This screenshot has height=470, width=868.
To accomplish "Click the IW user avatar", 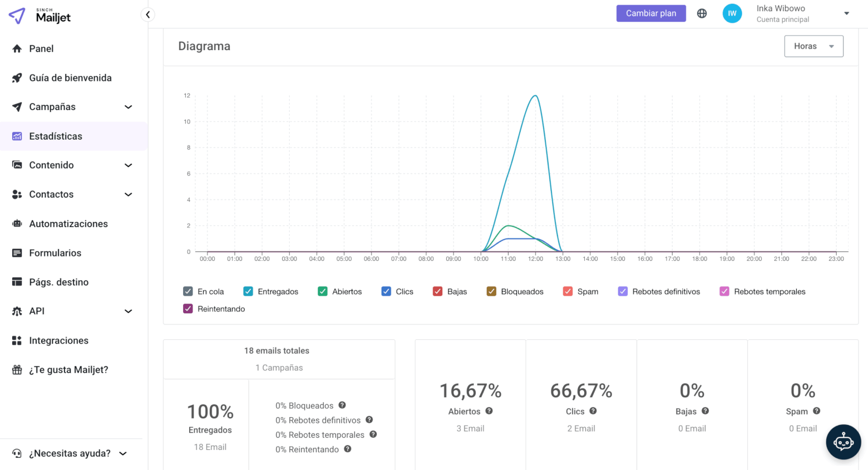I will point(732,13).
